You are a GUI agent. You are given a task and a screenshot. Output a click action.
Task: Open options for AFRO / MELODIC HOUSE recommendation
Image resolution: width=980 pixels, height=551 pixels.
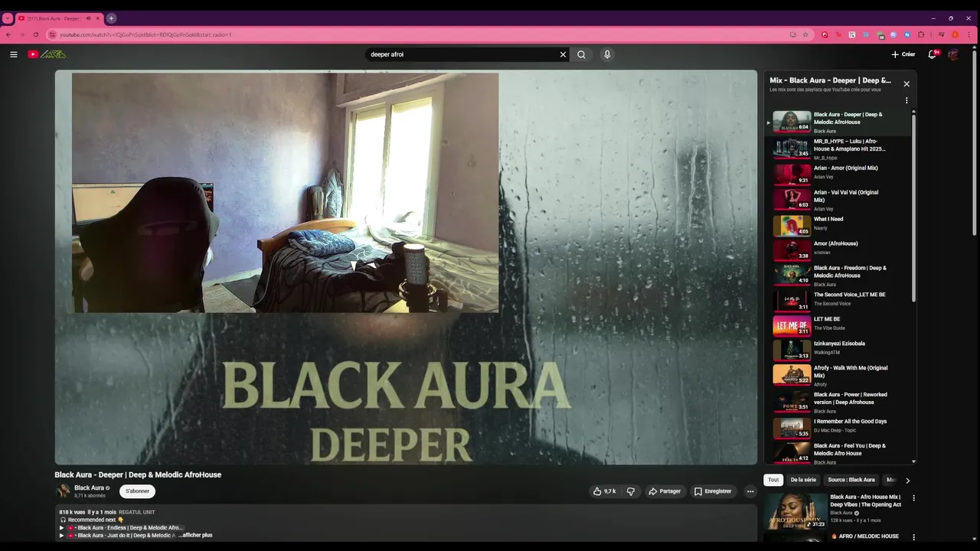coord(913,537)
